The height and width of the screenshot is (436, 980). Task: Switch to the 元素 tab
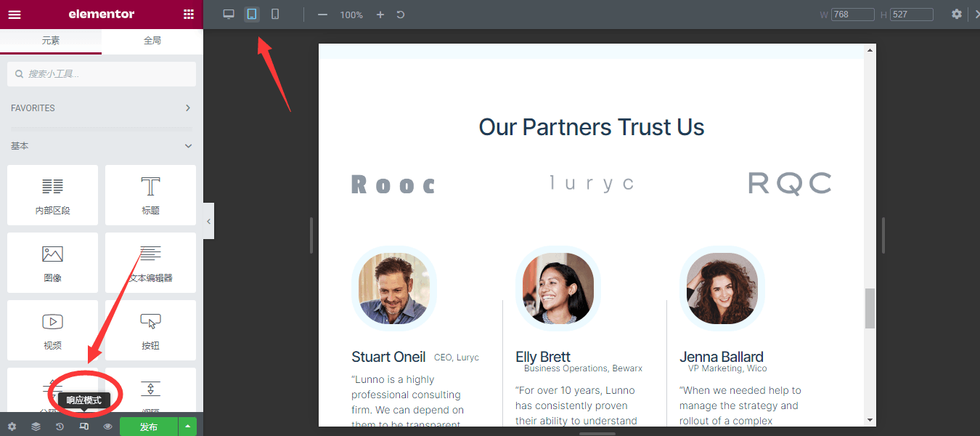[51, 41]
